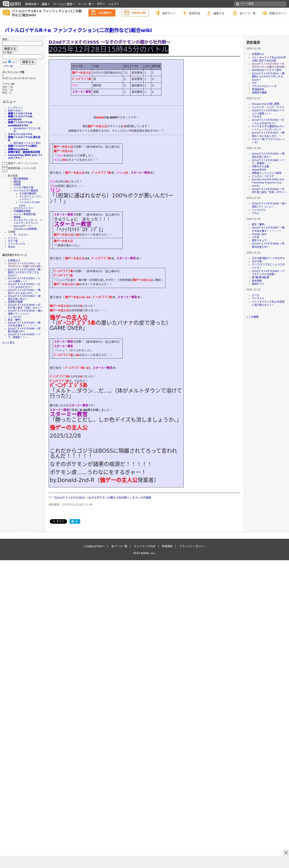Viewport: 289px width, 868px height.
Task: Click the 編集する pencil icon
Action: (209, 13)
